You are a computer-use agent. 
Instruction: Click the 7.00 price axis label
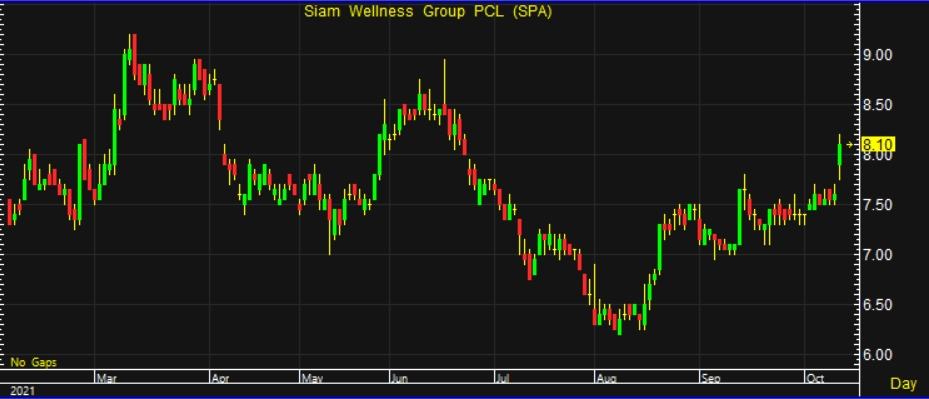pyautogui.click(x=877, y=255)
